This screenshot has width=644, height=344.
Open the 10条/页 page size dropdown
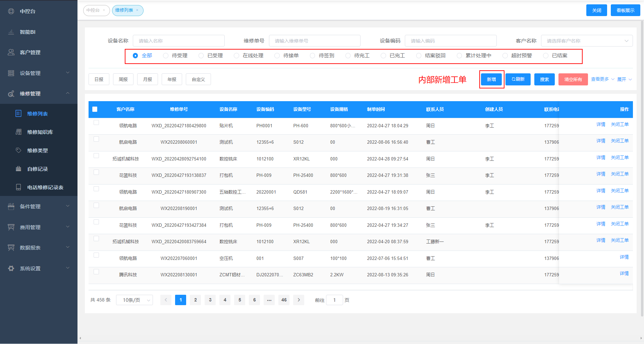(134, 300)
